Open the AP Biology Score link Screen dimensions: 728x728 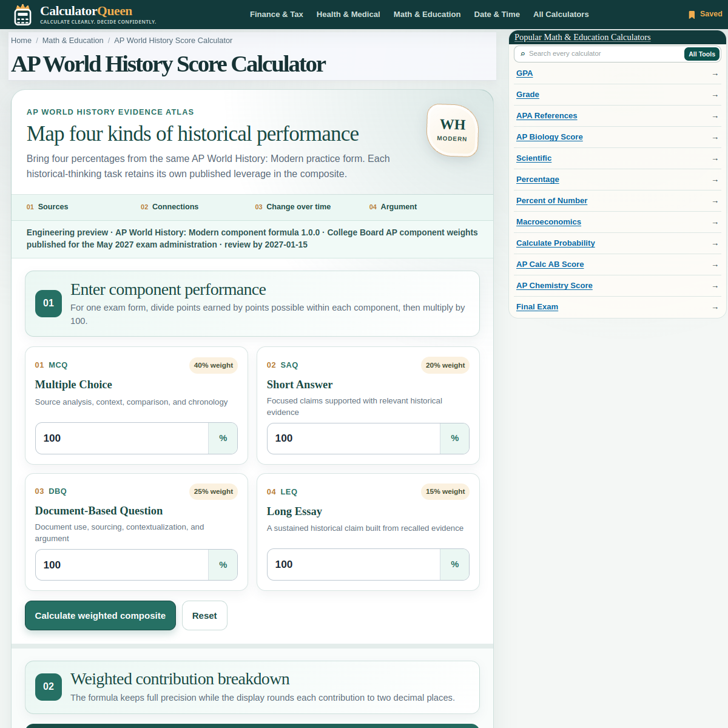click(550, 137)
